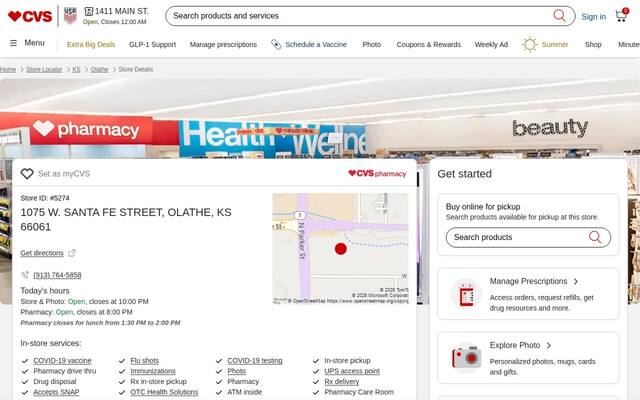640x400 pixels.
Task: Open the Shop nav item
Action: 593,44
